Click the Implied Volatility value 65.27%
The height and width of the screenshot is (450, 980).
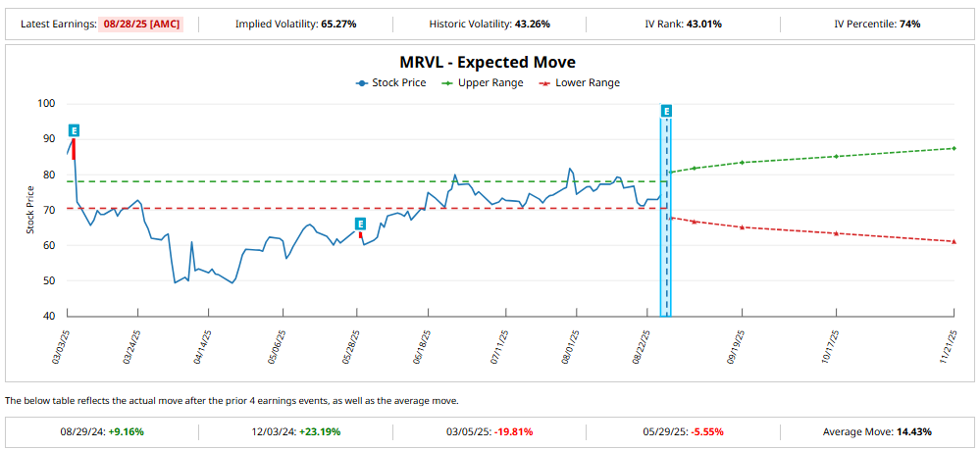[x=338, y=25]
